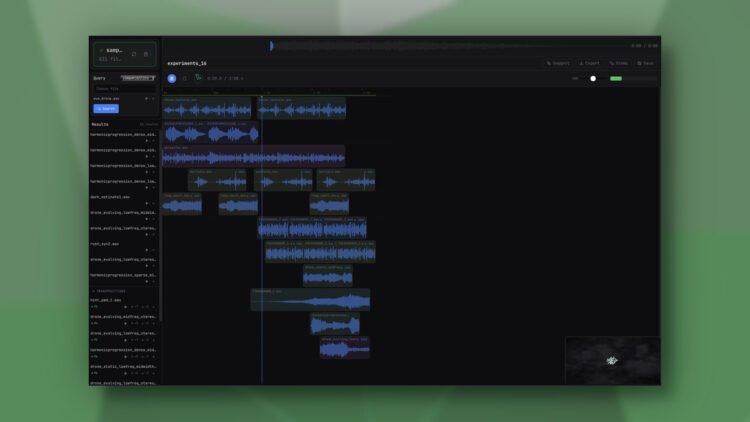Click the trash icon on the sample library card

(x=146, y=54)
